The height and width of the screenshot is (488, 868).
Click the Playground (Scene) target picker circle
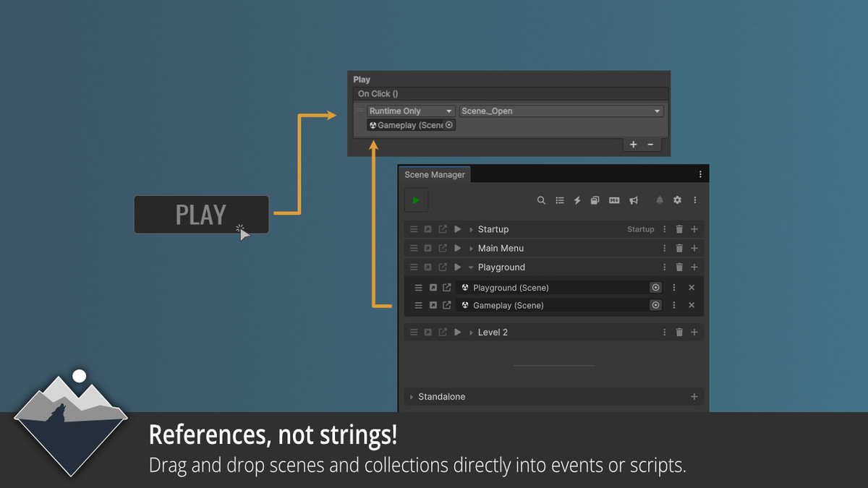pos(655,287)
